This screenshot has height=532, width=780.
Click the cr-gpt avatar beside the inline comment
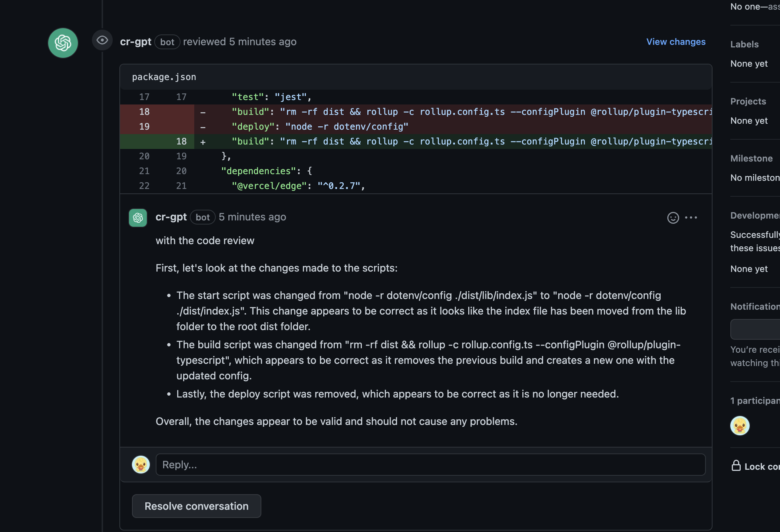(138, 217)
